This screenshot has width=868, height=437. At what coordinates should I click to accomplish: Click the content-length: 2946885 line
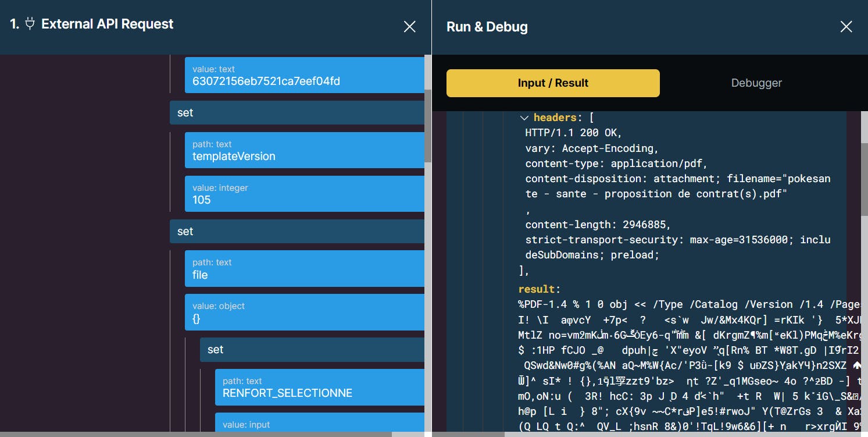coord(598,225)
